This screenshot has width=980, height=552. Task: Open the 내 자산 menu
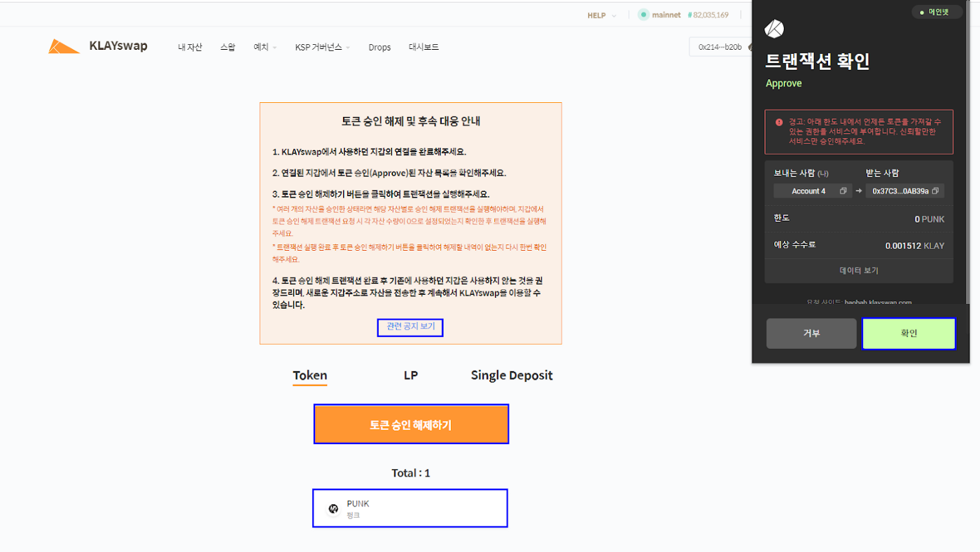coord(190,48)
